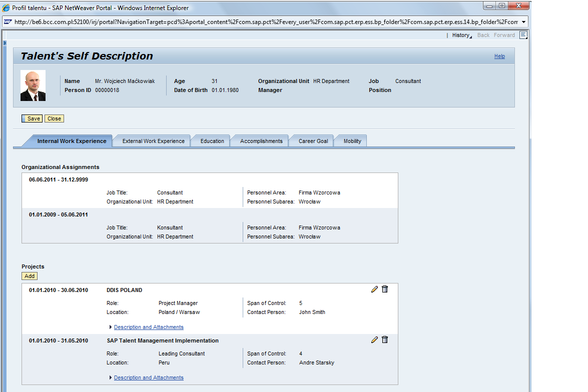
Task: Open the Education tab
Action: (211, 141)
